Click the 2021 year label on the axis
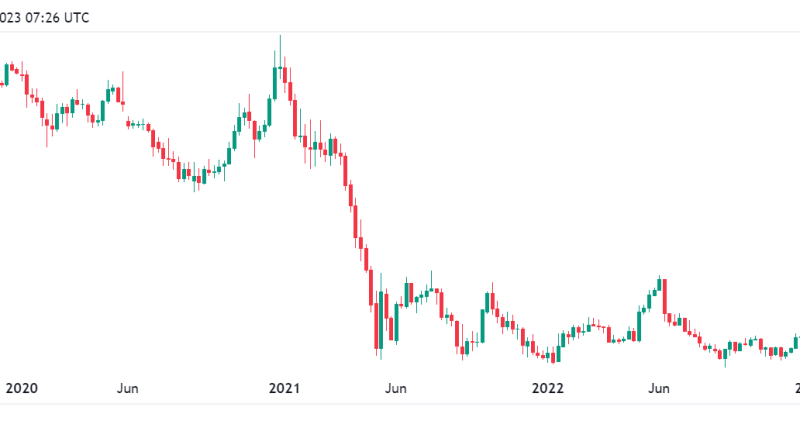 click(284, 388)
